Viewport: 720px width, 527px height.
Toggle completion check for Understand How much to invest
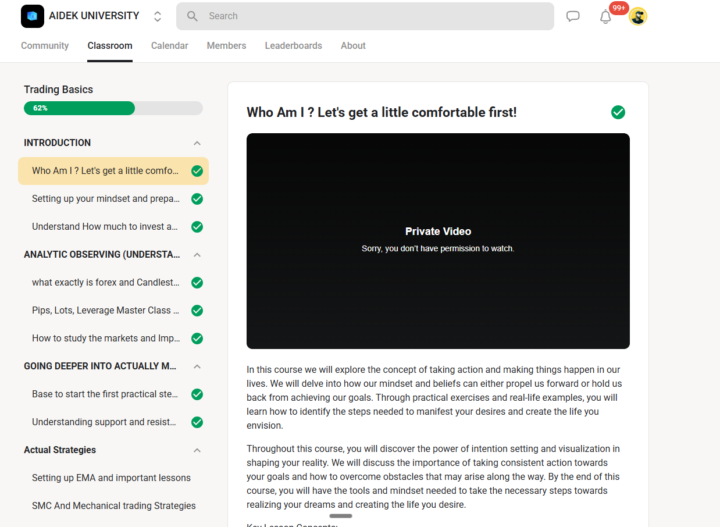pos(197,227)
